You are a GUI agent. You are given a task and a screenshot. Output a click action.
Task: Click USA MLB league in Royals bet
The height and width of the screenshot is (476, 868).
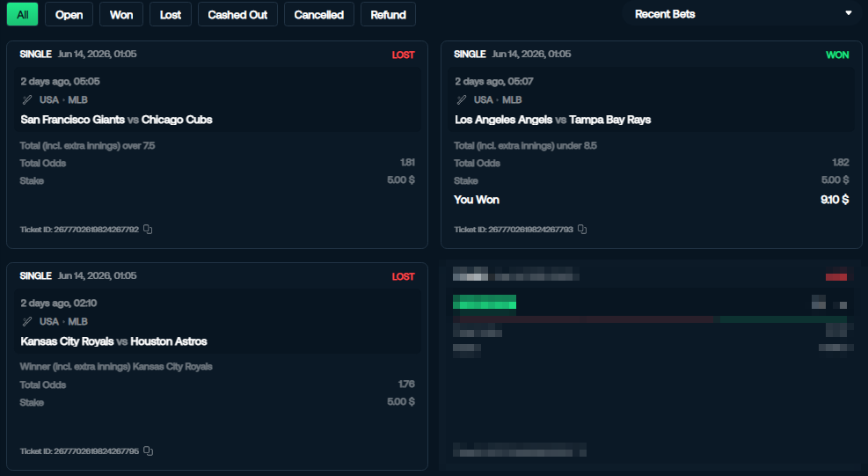point(63,322)
